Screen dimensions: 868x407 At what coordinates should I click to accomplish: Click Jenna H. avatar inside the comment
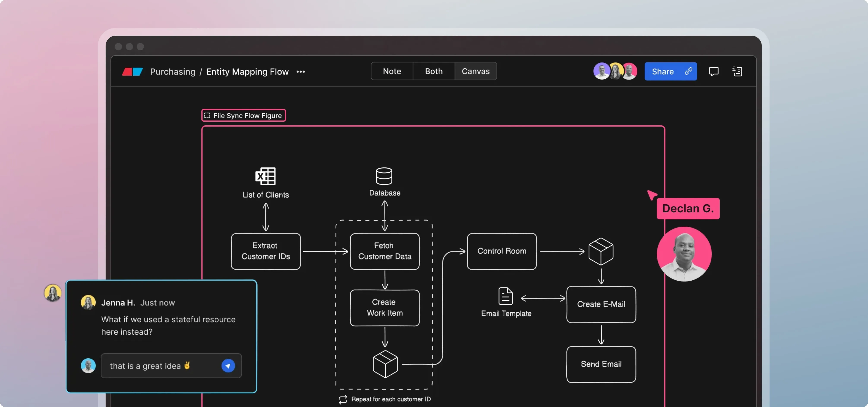pos(88,302)
